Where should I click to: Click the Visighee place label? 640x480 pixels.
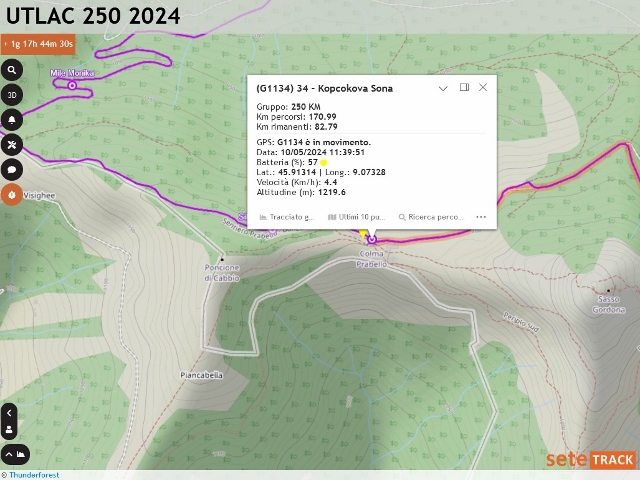tap(39, 196)
